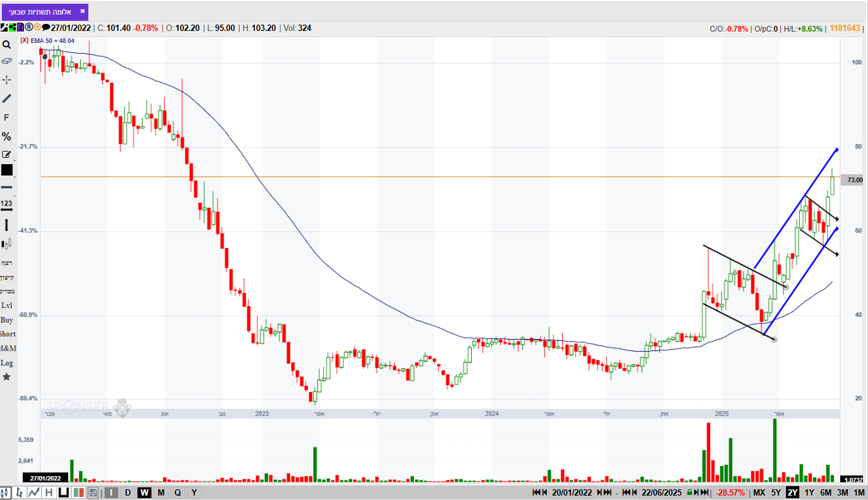Click the Buy button in sidebar

click(6, 320)
